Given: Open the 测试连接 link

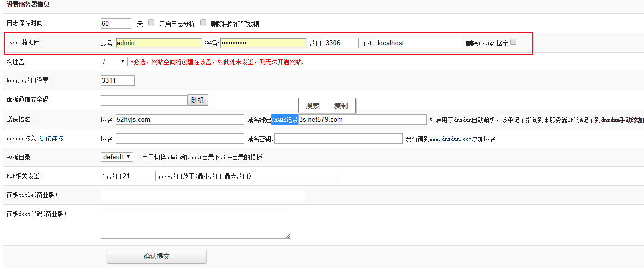Looking at the screenshot, I should (51, 138).
